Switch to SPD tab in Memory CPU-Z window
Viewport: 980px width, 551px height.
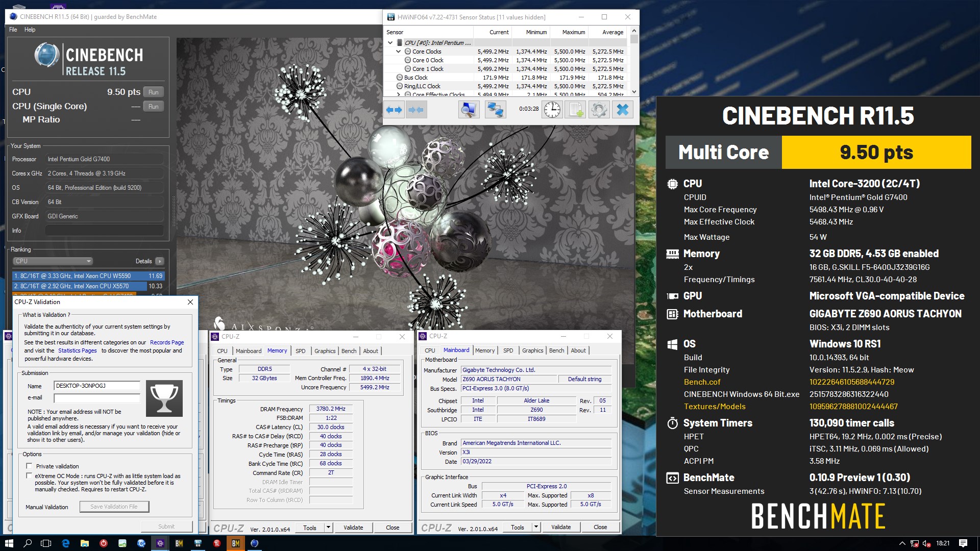pos(301,351)
